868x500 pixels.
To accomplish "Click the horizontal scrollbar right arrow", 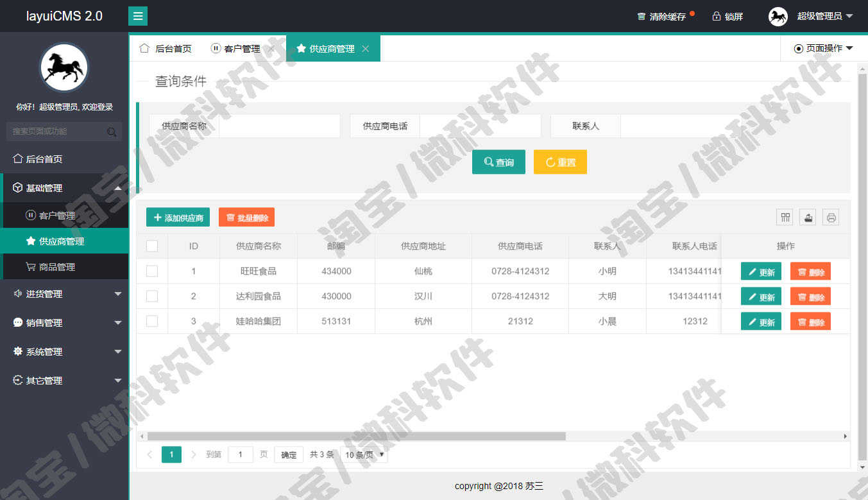I will click(x=846, y=436).
